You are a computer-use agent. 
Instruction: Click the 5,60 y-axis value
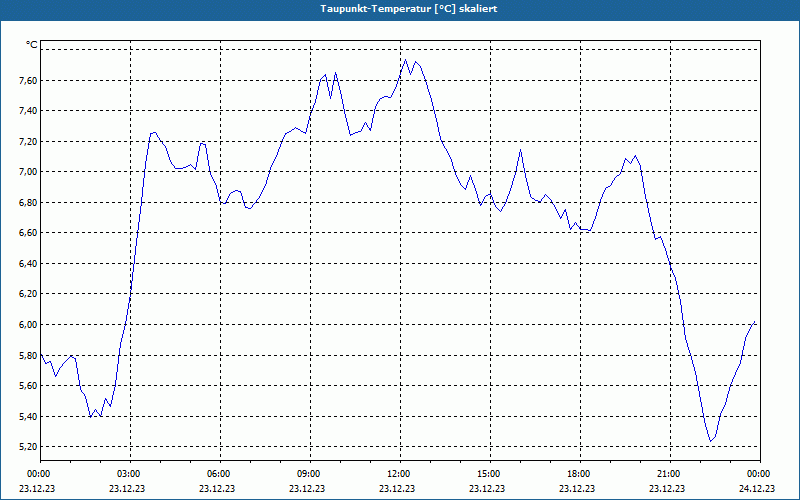click(28, 386)
